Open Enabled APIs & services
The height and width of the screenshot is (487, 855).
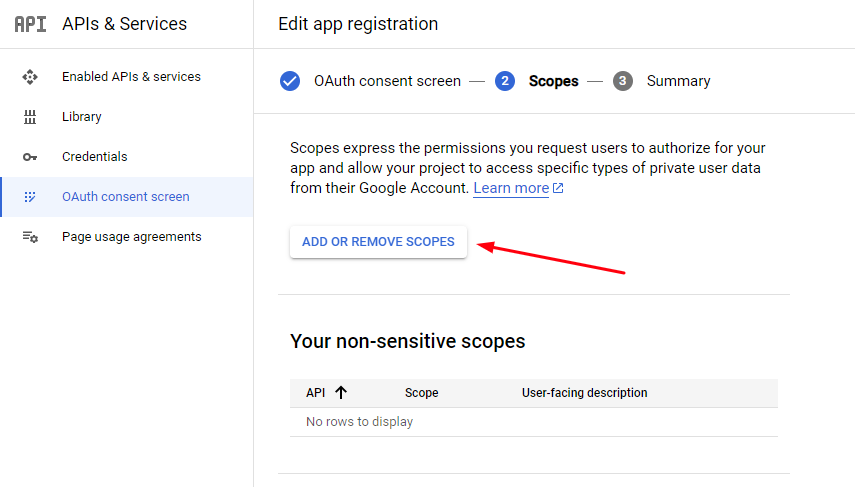tap(131, 77)
